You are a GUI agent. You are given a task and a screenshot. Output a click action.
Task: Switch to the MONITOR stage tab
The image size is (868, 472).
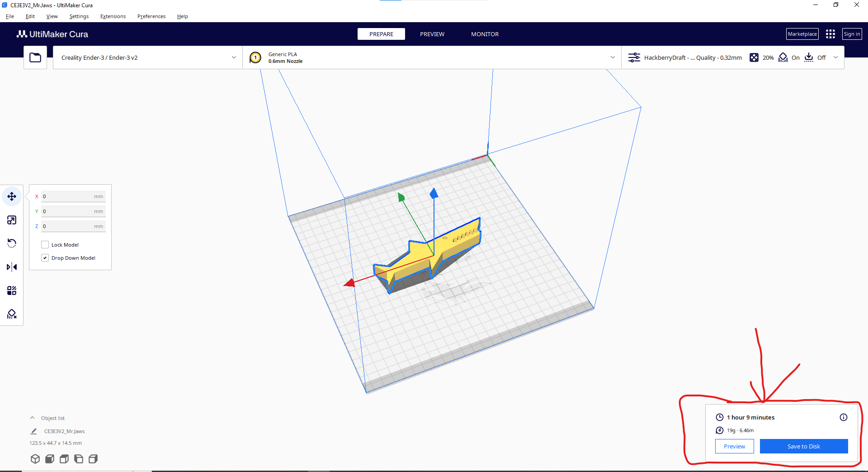(485, 34)
